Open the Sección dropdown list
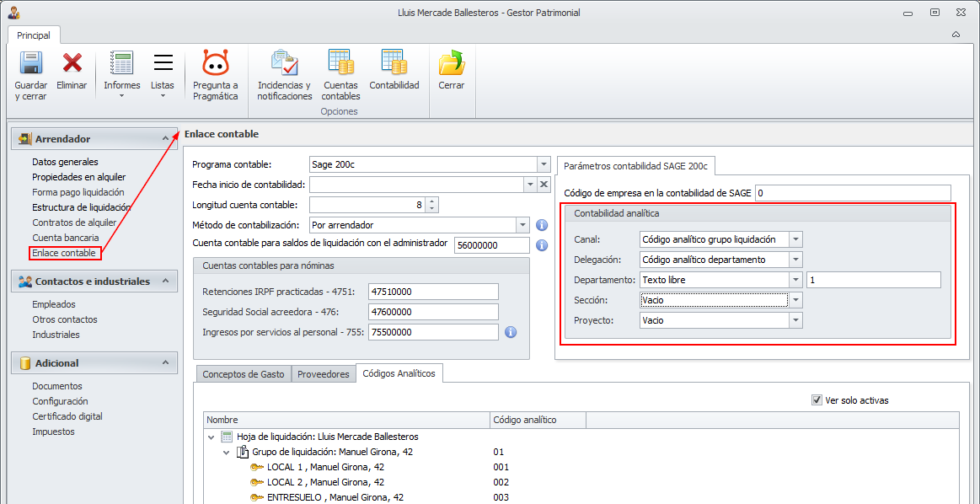The width and height of the screenshot is (980, 504). pos(795,300)
